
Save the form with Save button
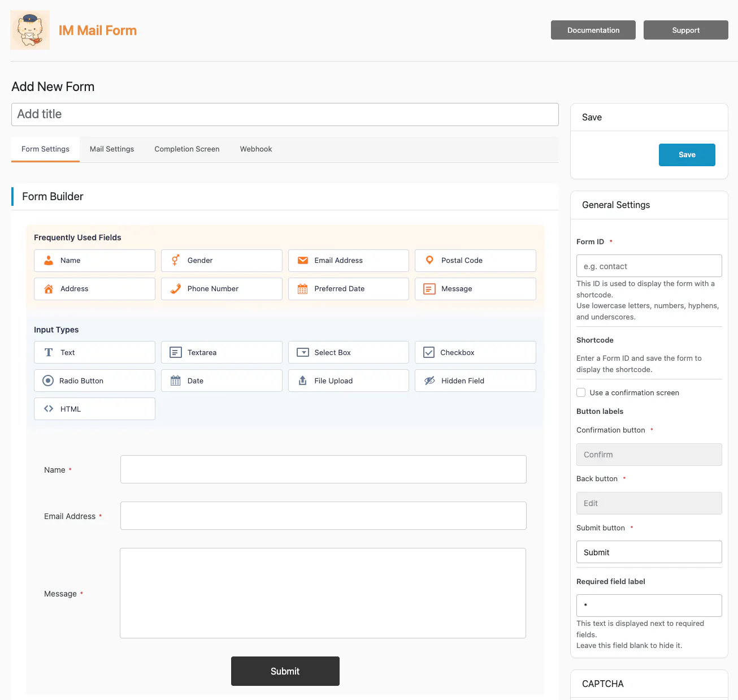coord(687,155)
